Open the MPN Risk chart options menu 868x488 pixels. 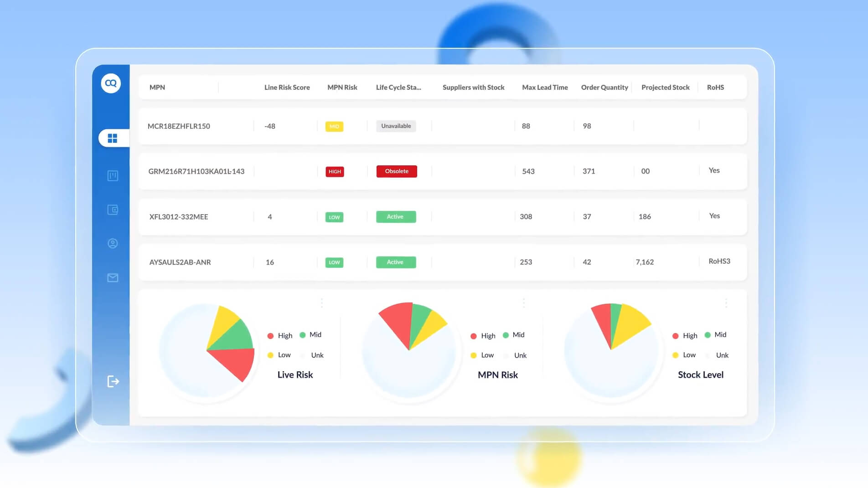(x=524, y=303)
